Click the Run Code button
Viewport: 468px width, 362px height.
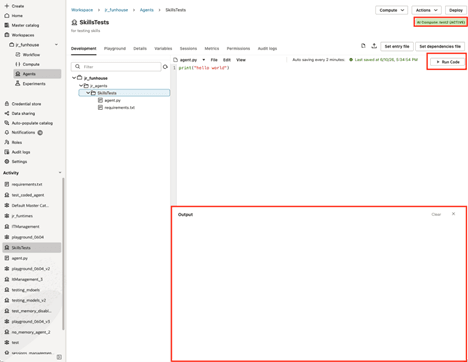click(x=448, y=62)
